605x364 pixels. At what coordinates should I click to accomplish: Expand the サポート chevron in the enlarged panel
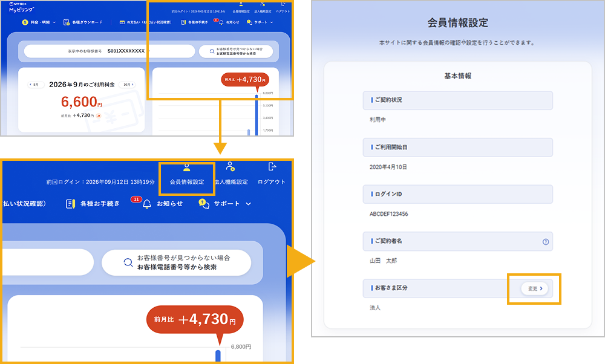(x=249, y=204)
